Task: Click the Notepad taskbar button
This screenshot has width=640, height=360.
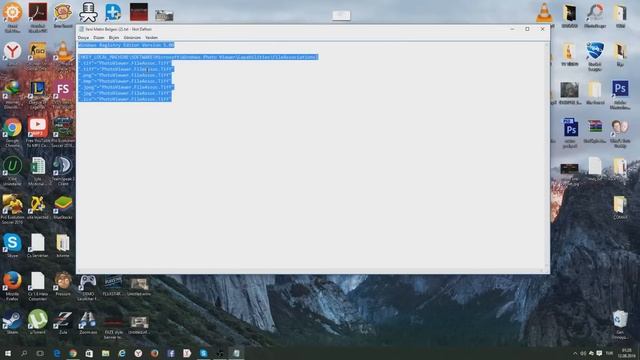Action: coord(236,353)
